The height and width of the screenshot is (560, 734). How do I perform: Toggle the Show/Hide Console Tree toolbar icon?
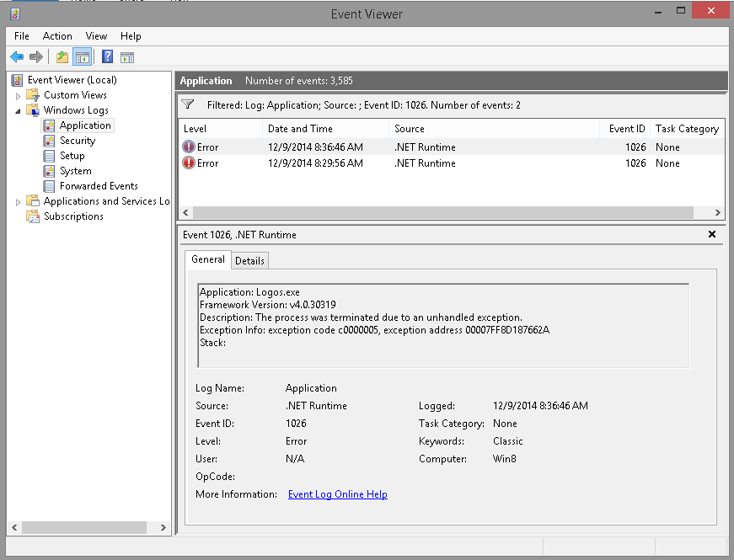(82, 57)
